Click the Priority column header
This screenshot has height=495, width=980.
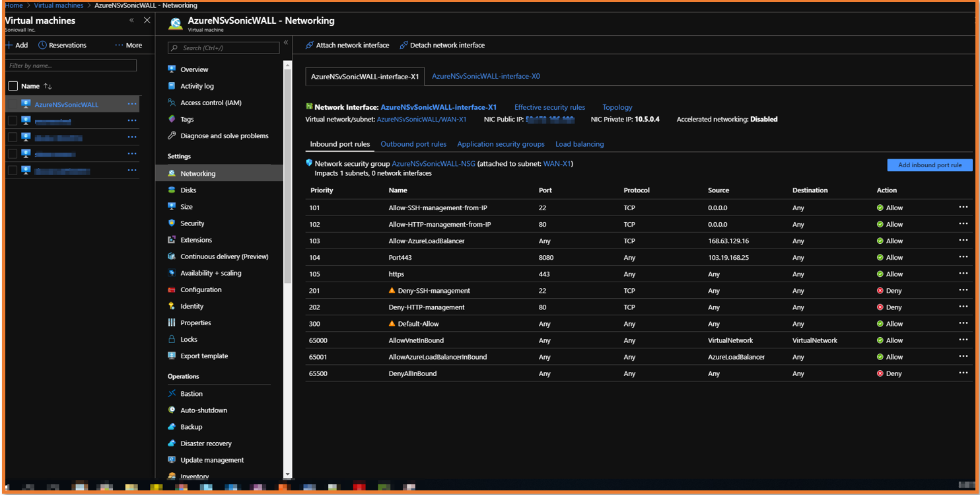point(322,190)
